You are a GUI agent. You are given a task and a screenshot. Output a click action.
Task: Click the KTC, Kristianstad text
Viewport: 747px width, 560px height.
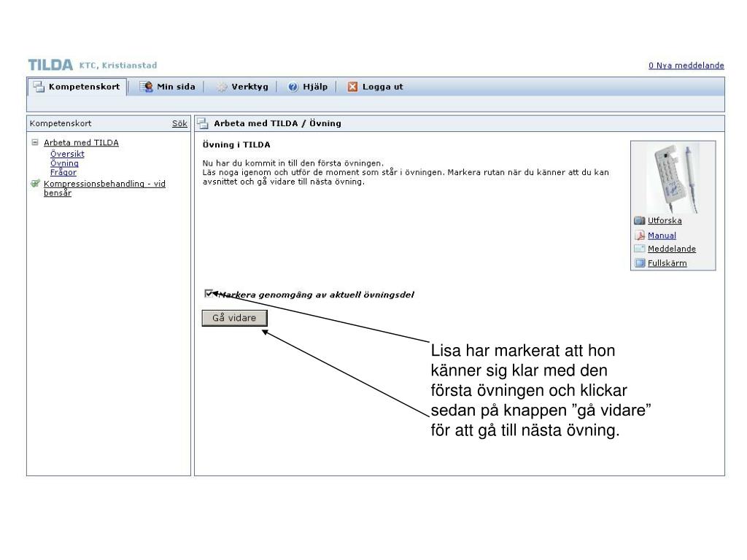(x=117, y=65)
